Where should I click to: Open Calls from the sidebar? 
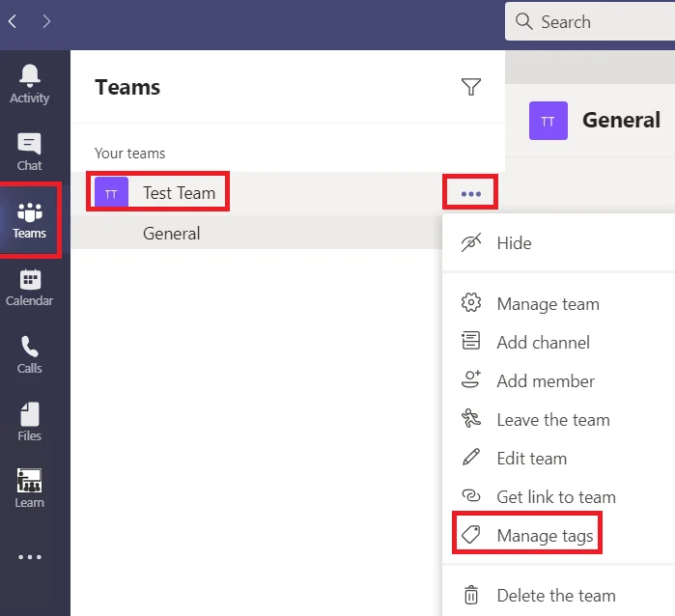29,355
